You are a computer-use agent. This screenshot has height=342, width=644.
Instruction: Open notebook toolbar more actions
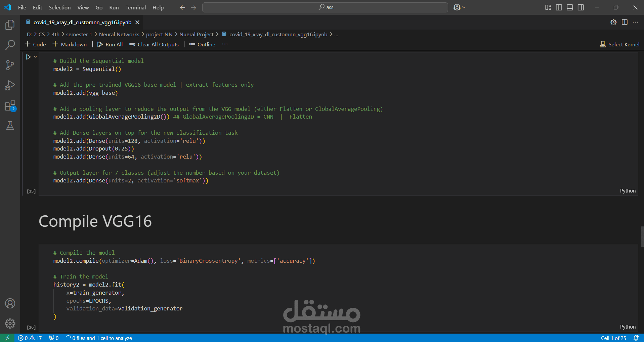pyautogui.click(x=225, y=44)
